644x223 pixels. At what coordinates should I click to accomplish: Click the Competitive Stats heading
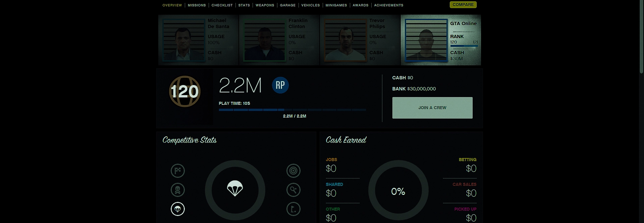[190, 140]
